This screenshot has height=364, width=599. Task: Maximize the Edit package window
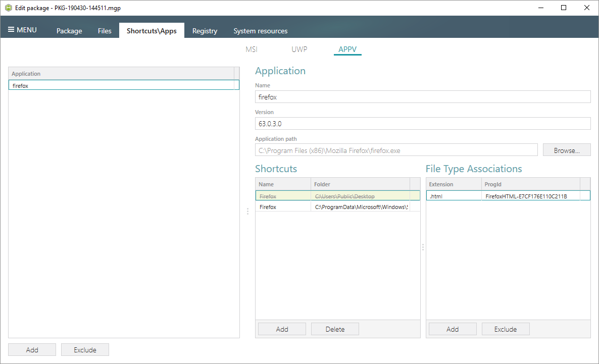pyautogui.click(x=564, y=8)
